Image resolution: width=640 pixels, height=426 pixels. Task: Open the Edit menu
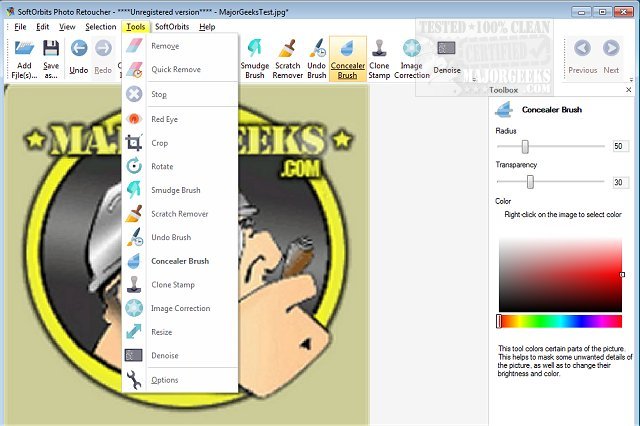pyautogui.click(x=42, y=27)
